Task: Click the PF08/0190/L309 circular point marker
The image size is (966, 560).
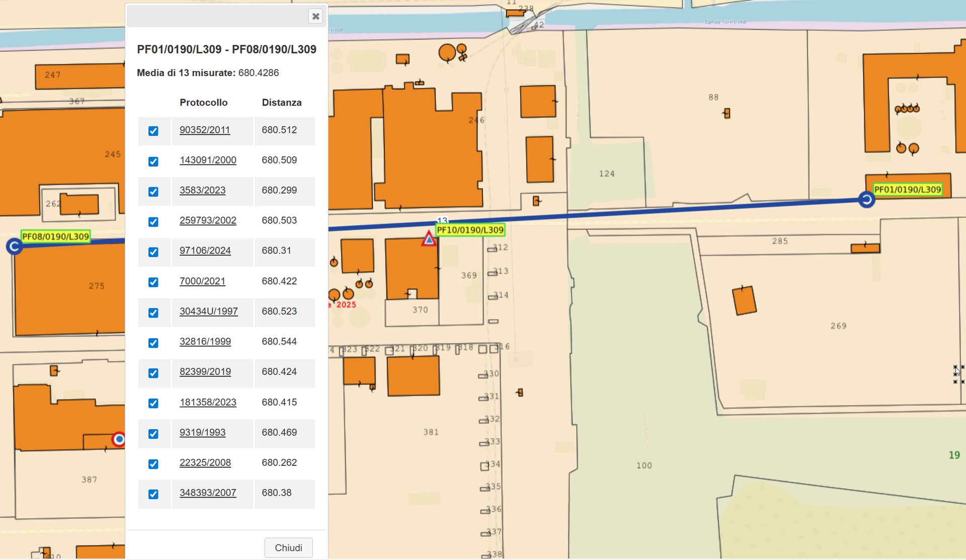Action: tap(14, 247)
